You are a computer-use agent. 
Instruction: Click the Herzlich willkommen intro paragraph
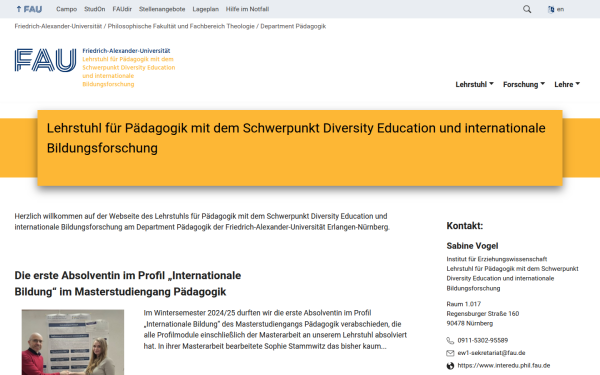tap(202, 222)
